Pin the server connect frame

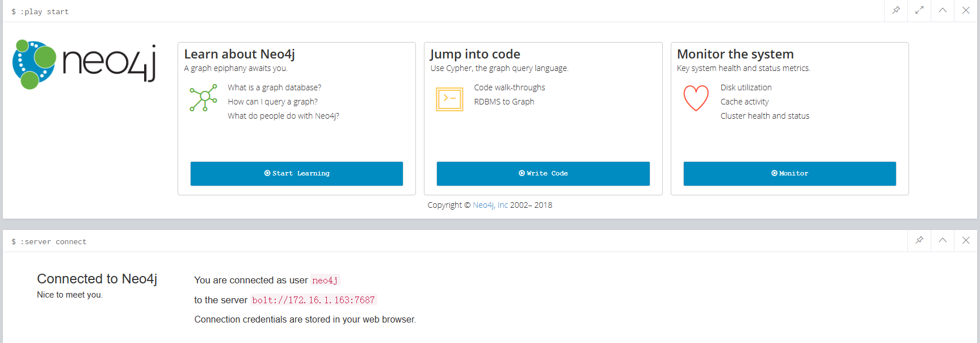919,240
